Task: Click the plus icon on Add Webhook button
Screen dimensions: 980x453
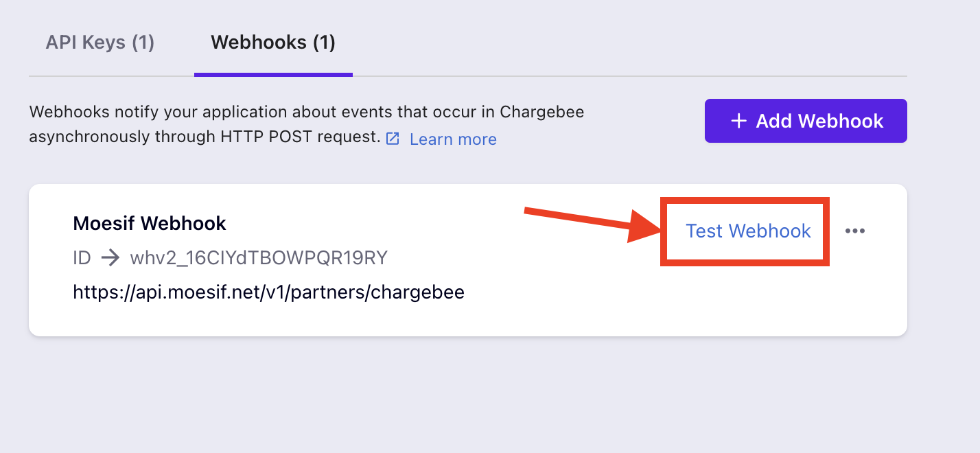Action: (x=738, y=120)
